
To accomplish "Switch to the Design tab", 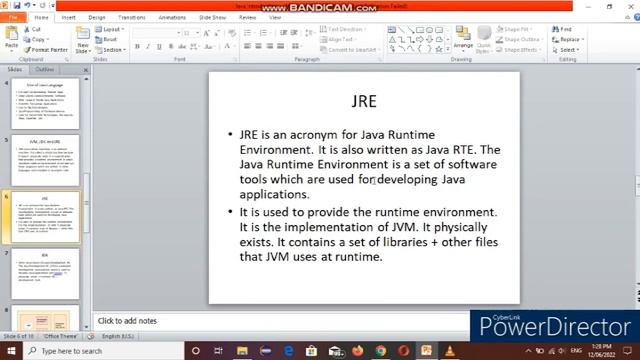I will (97, 18).
